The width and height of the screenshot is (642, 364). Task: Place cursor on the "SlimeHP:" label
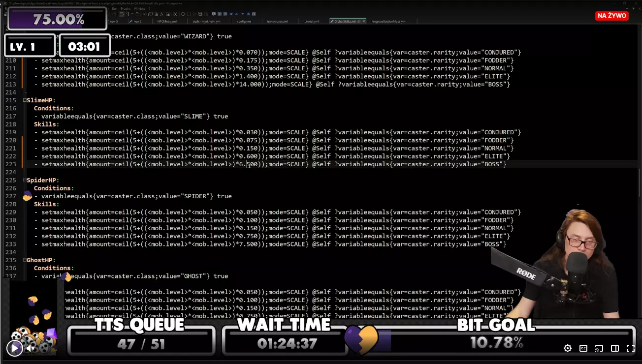(x=41, y=100)
